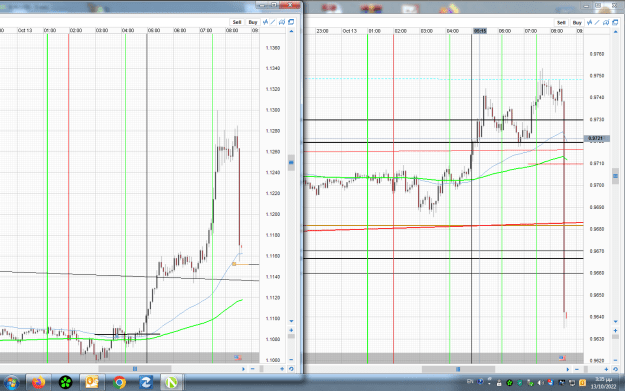Select the line drawing tool in the left chart

(273, 22)
